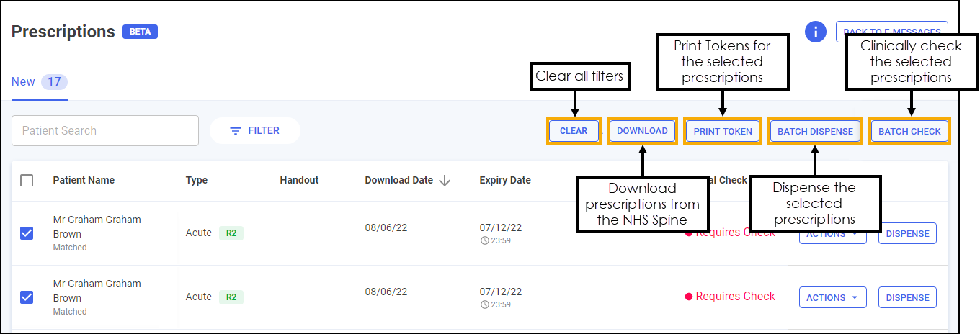Click second row's green R2 badge

(231, 297)
